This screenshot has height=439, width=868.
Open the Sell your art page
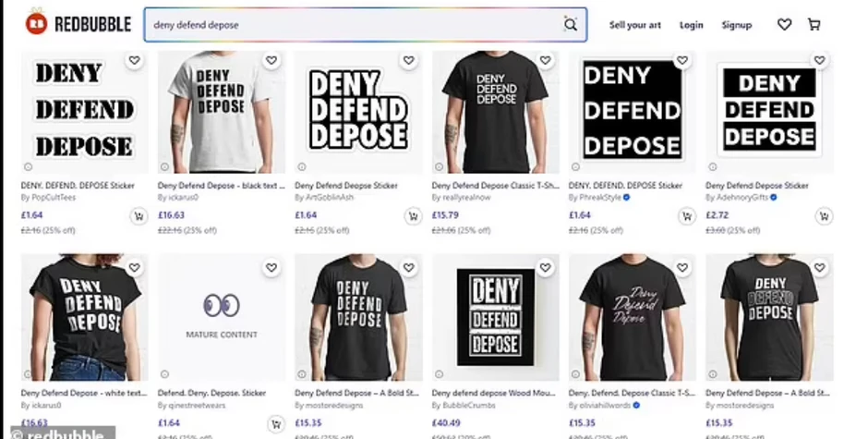[635, 25]
